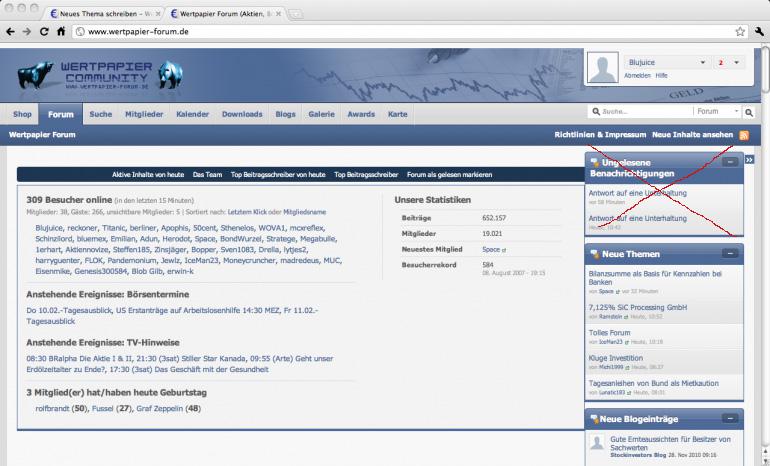Collapse sidebar with the double-arrow icon
Viewport: 770px width, 466px height.
pyautogui.click(x=749, y=160)
